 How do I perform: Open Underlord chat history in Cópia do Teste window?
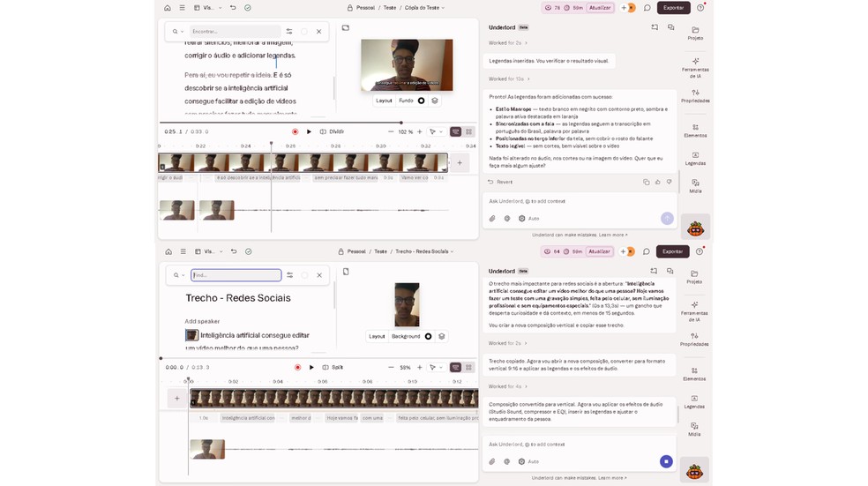pyautogui.click(x=670, y=27)
